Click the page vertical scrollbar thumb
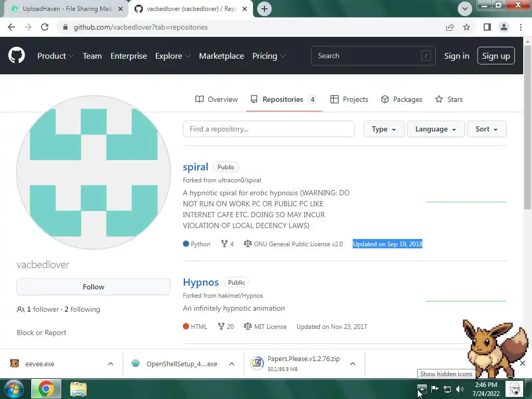 coord(528,128)
